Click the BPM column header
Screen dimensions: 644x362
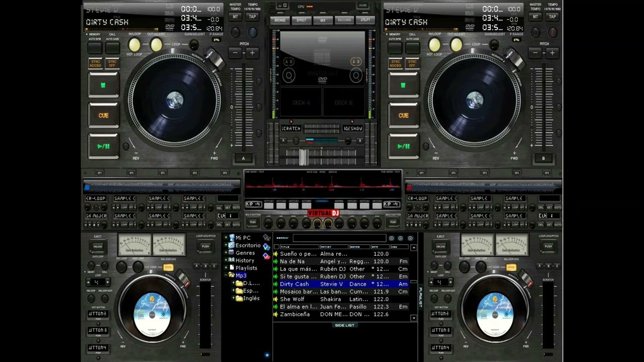click(380, 247)
